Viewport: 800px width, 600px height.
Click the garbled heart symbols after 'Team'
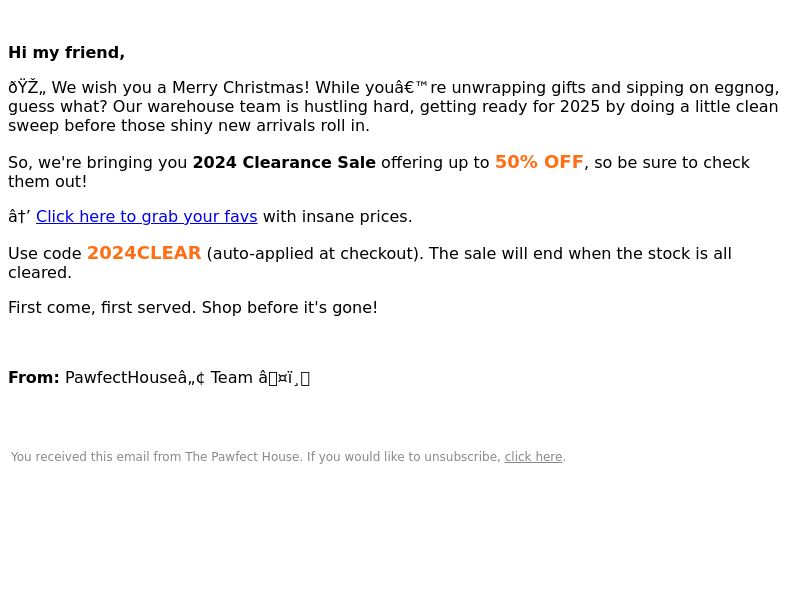click(284, 378)
